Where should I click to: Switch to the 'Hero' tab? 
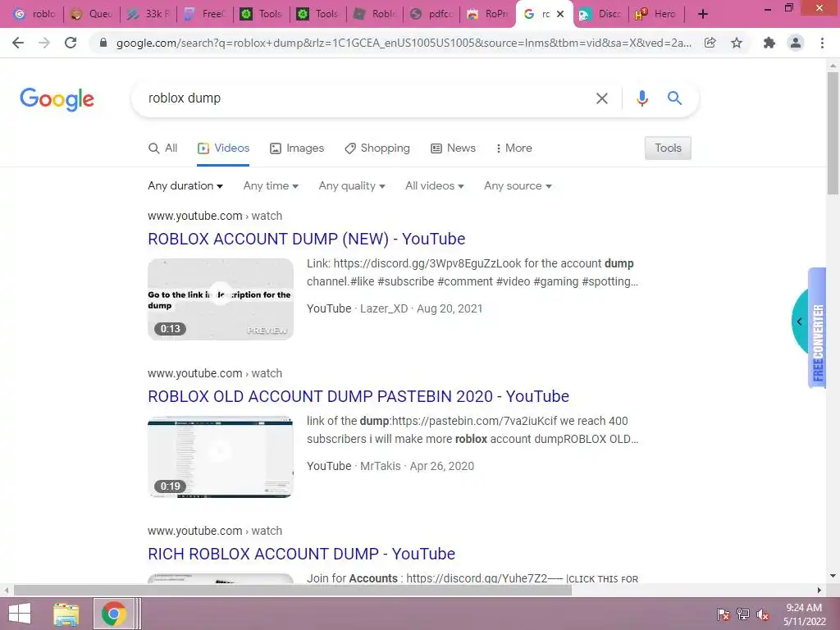point(657,14)
